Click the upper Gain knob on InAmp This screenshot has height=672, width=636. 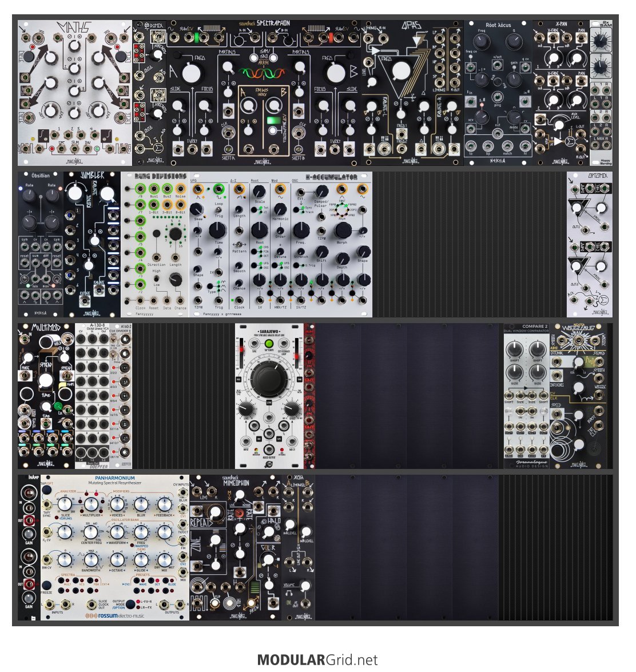[x=29, y=533]
